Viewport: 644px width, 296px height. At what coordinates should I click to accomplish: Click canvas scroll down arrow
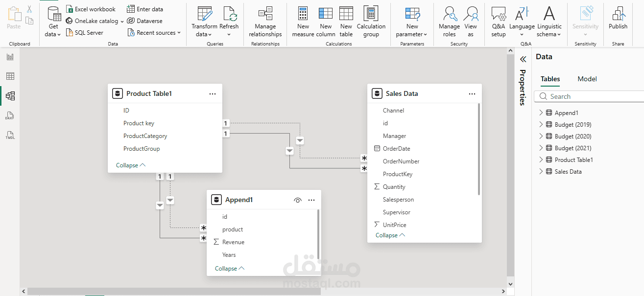(x=510, y=284)
